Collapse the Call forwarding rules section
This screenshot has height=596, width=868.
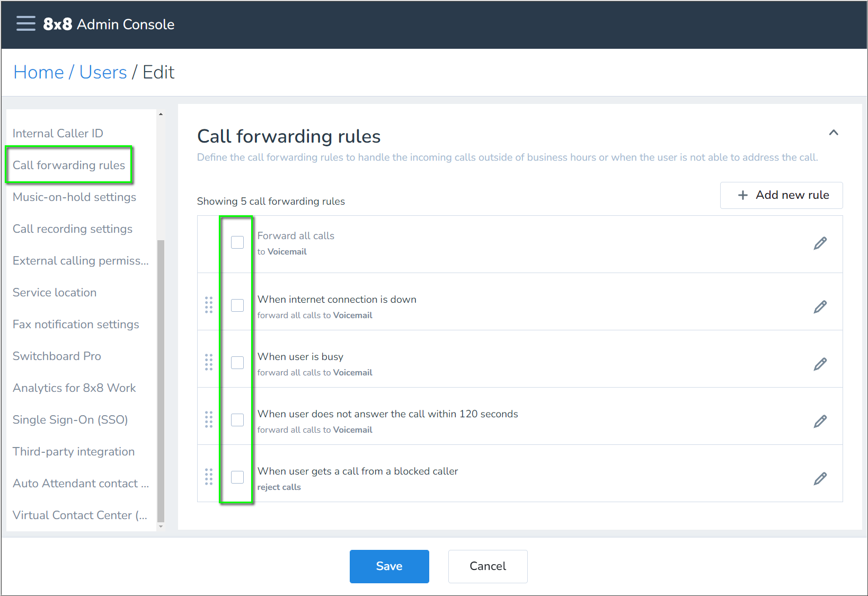coord(834,133)
